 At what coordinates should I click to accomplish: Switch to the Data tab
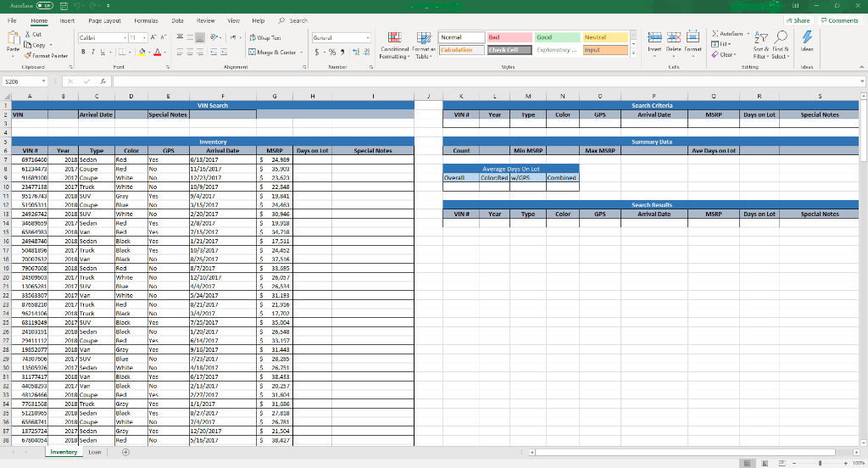(x=178, y=20)
